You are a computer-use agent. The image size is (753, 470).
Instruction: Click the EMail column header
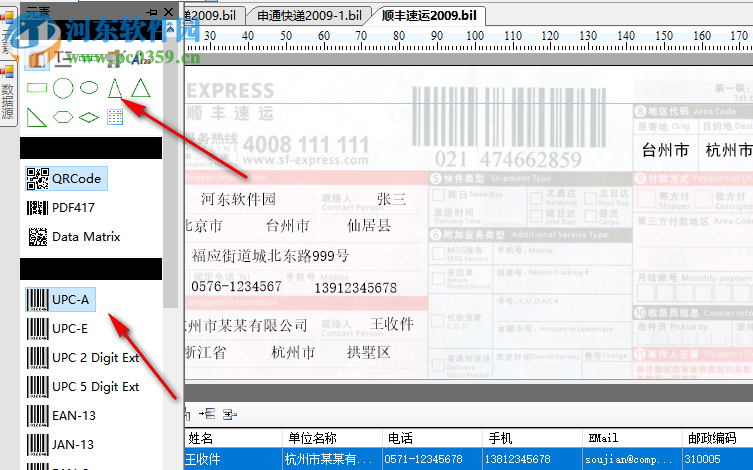[x=632, y=438]
